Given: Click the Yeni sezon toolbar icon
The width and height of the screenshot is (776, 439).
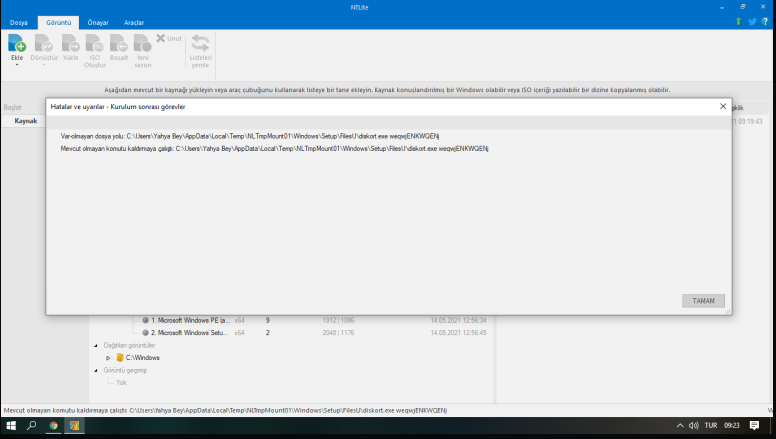Looking at the screenshot, I should click(143, 43).
